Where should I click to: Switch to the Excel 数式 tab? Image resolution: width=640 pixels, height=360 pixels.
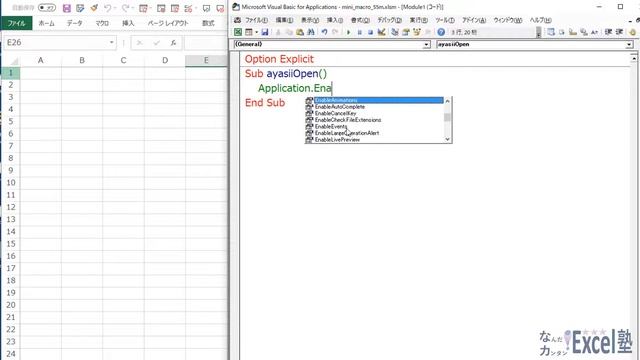pos(208,23)
